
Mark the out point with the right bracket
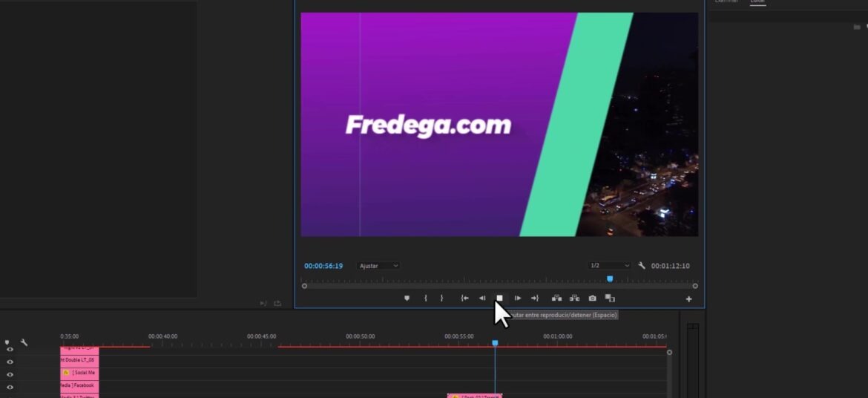point(441,298)
